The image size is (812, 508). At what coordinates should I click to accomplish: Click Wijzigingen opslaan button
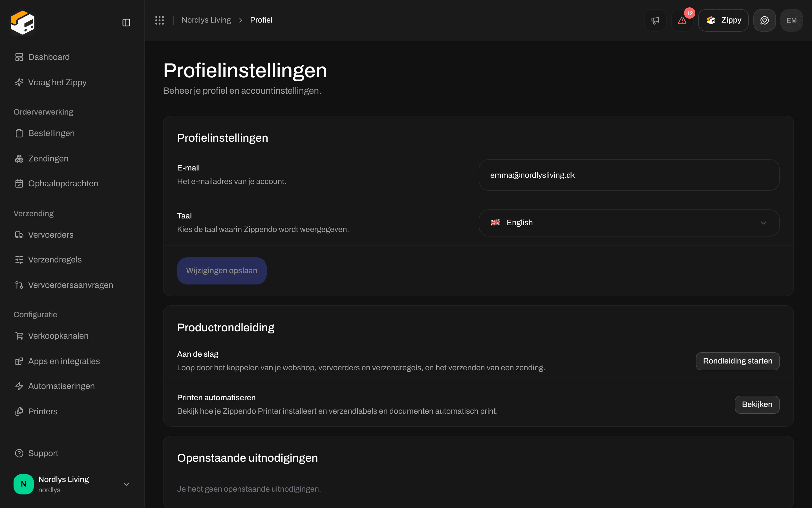point(221,271)
